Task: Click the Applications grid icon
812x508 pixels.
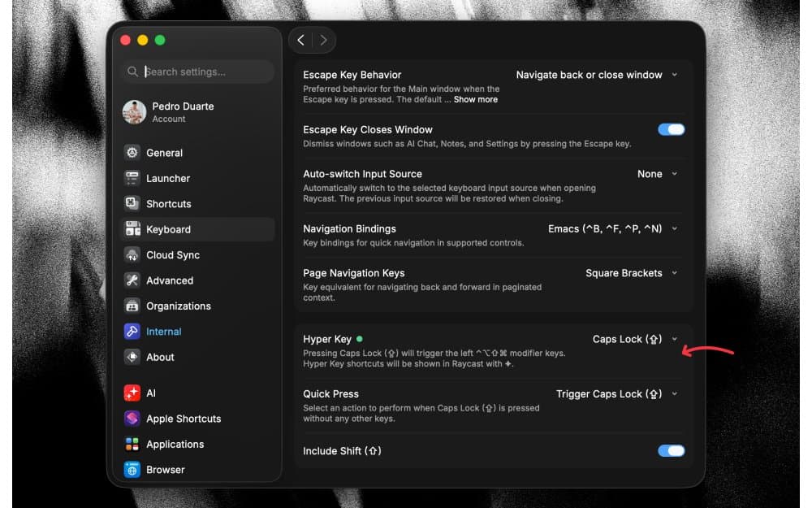Action: click(x=132, y=444)
